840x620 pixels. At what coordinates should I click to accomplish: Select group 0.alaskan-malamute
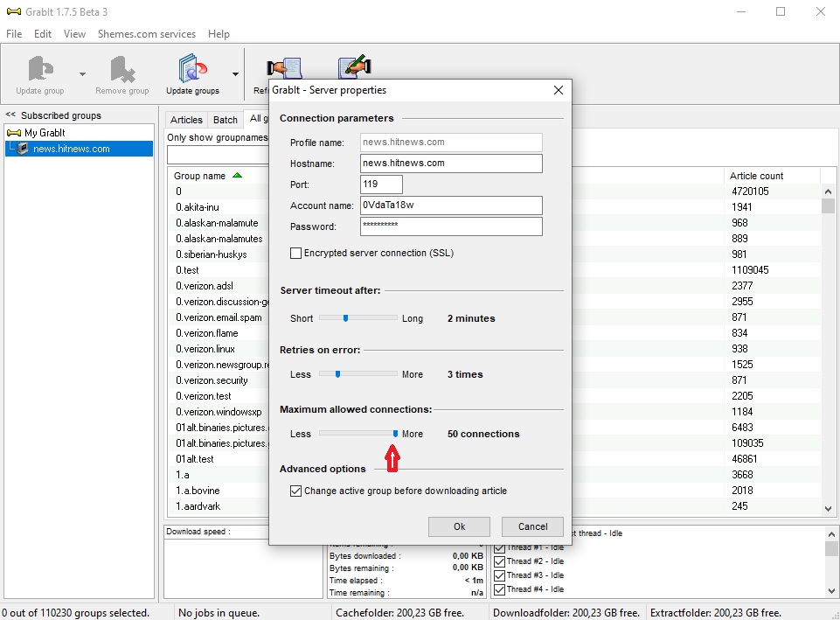[217, 223]
